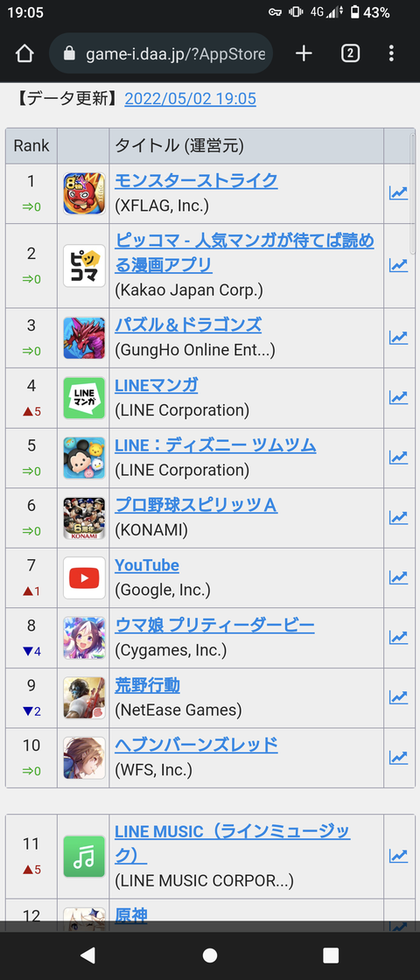Image resolution: width=420 pixels, height=980 pixels.
Task: Open the ウマ娘 プリティーダービー link
Action: (214, 625)
